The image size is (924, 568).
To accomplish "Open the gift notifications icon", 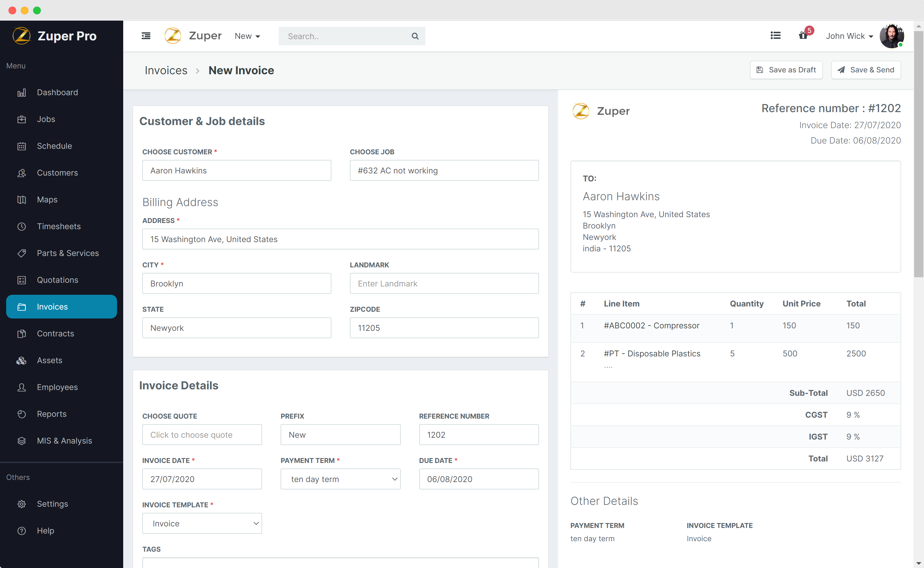I will coord(803,36).
